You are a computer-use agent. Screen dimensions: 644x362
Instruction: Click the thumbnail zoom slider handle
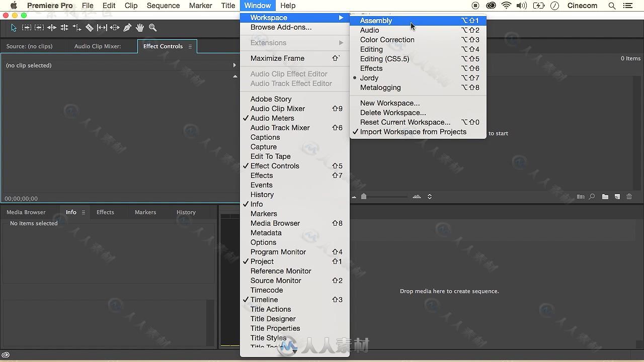(x=364, y=197)
